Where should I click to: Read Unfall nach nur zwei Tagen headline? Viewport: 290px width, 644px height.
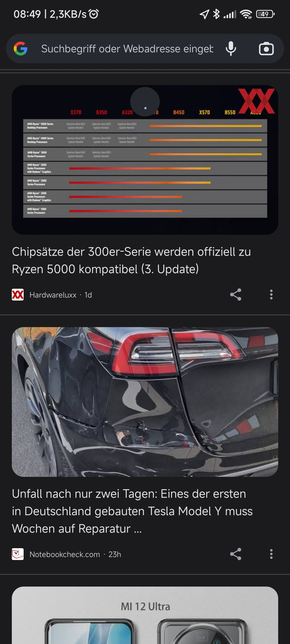[132, 511]
